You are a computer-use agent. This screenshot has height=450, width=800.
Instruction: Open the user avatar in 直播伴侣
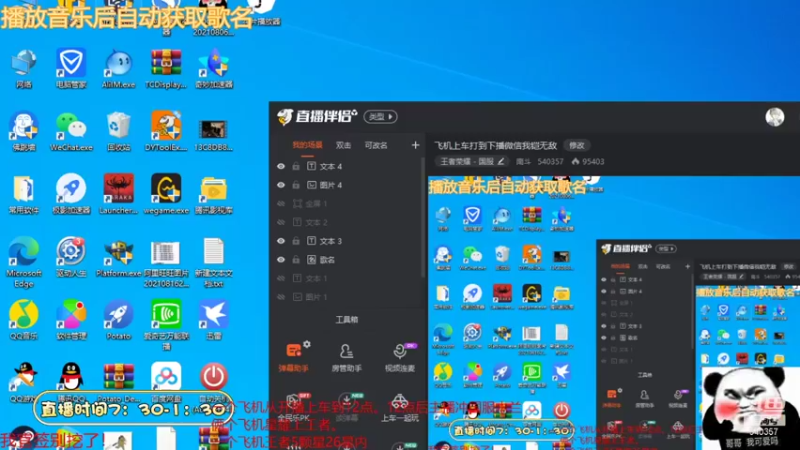774,117
